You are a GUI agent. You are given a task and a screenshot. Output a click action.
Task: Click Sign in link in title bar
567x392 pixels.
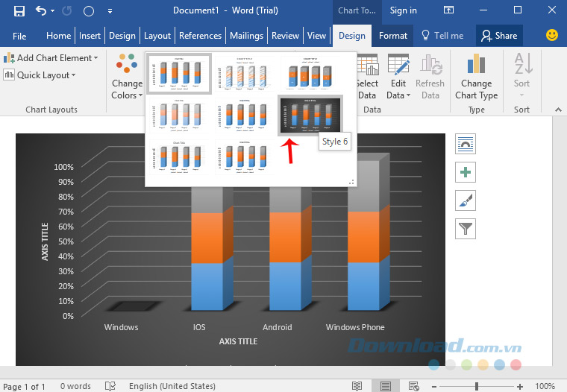403,10
